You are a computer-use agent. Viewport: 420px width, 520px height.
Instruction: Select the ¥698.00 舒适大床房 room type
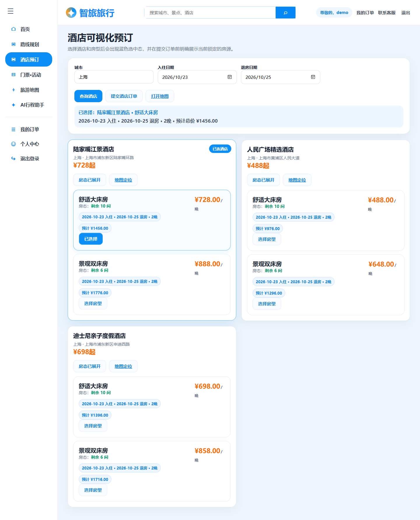tap(93, 426)
